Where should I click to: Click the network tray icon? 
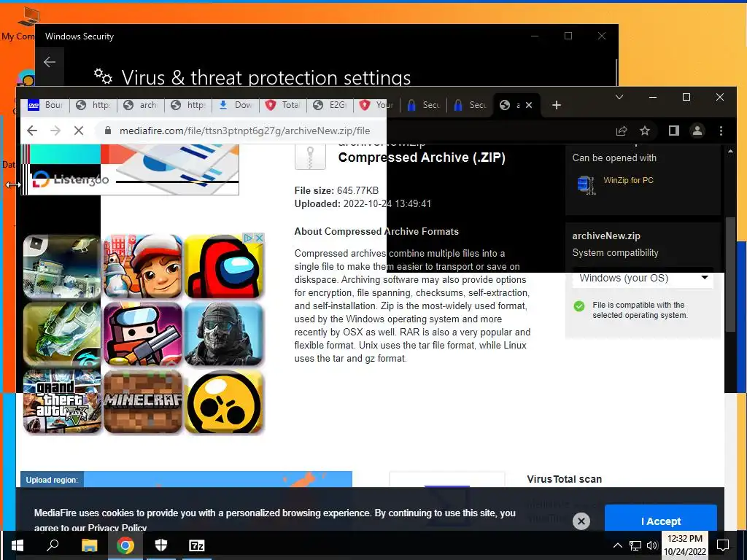click(x=635, y=545)
